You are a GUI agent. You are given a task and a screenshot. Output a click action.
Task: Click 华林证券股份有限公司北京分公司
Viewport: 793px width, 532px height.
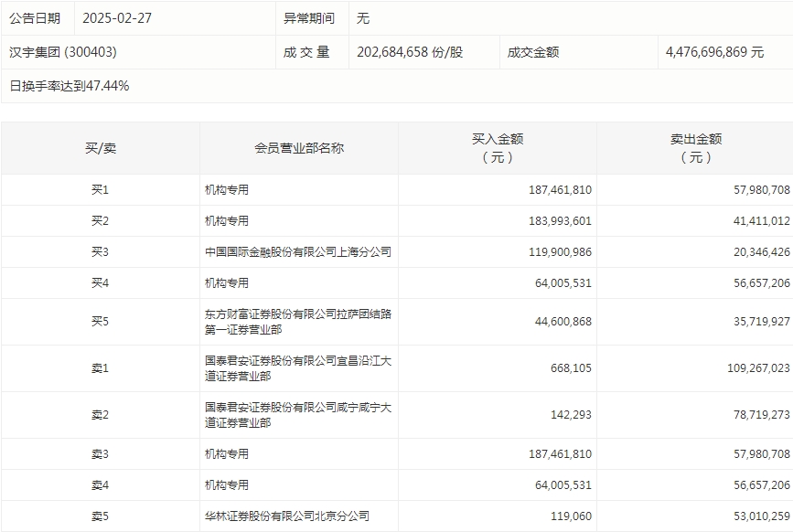coord(287,516)
